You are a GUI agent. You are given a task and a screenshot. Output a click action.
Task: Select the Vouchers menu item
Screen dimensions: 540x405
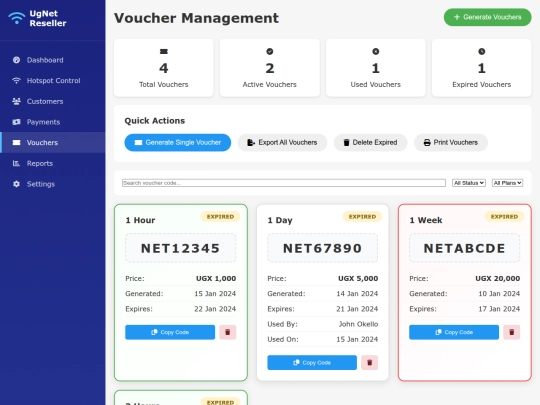(53, 143)
